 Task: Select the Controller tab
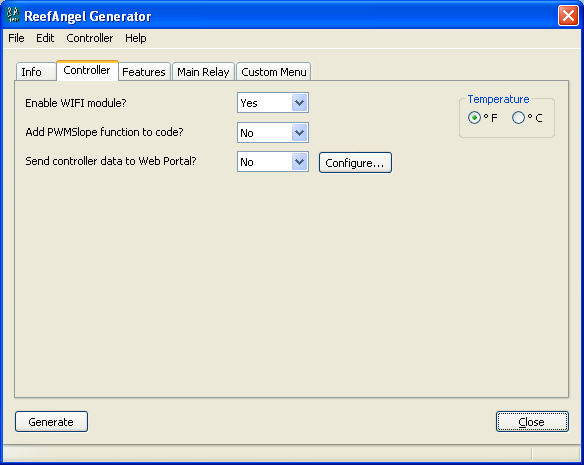tap(87, 70)
